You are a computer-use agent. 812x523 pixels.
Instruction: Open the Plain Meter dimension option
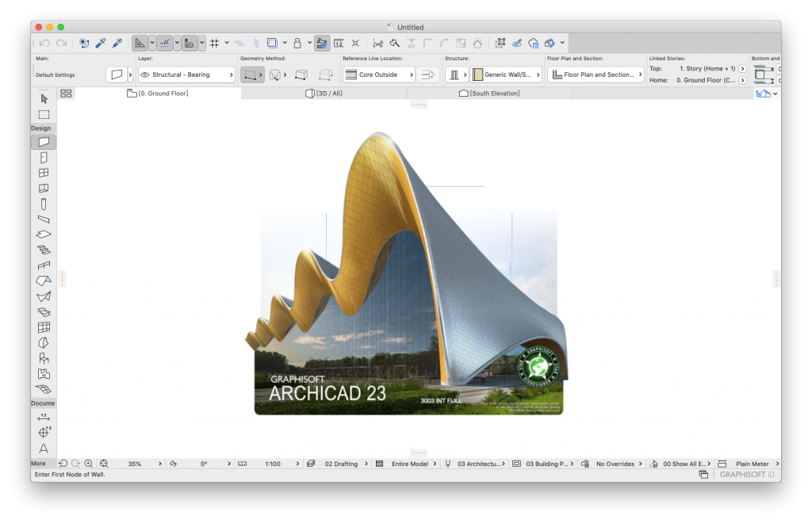coord(753,464)
